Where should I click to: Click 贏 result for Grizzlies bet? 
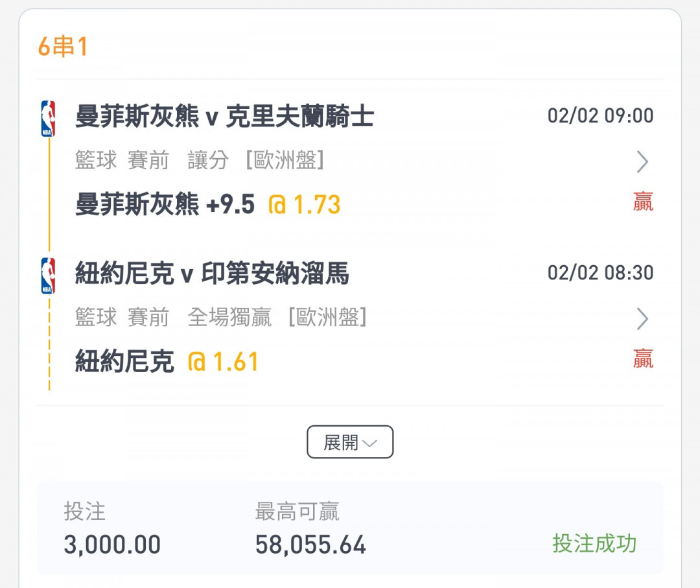click(x=643, y=202)
